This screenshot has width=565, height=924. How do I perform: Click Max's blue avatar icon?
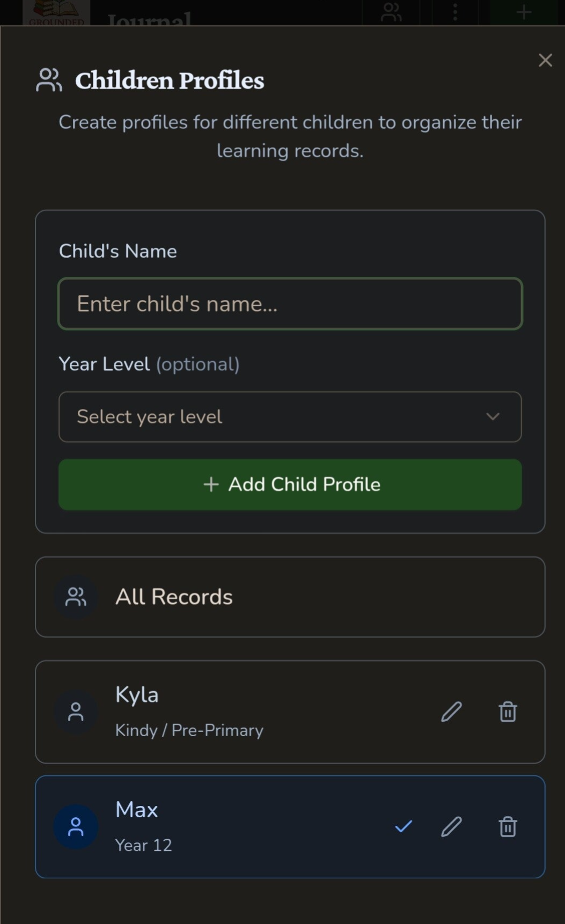coord(76,827)
